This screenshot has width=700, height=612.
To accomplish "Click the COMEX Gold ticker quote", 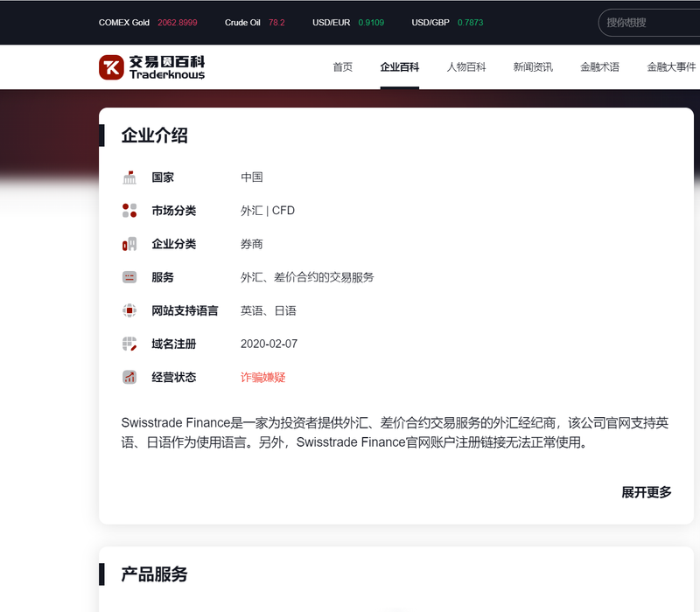I will pyautogui.click(x=148, y=23).
